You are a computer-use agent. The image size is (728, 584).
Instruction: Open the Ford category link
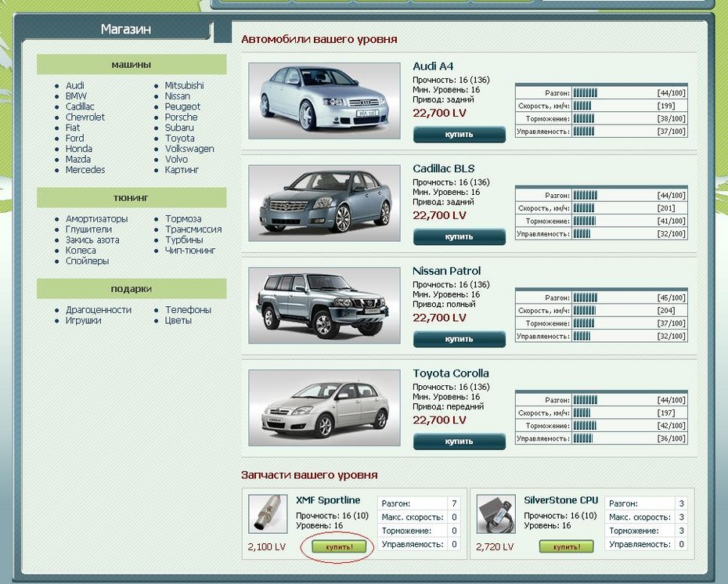(74, 139)
